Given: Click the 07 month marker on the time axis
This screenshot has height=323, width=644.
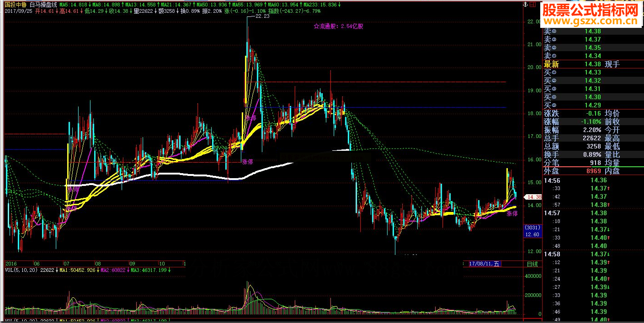Looking at the screenshot, I should pyautogui.click(x=66, y=264).
